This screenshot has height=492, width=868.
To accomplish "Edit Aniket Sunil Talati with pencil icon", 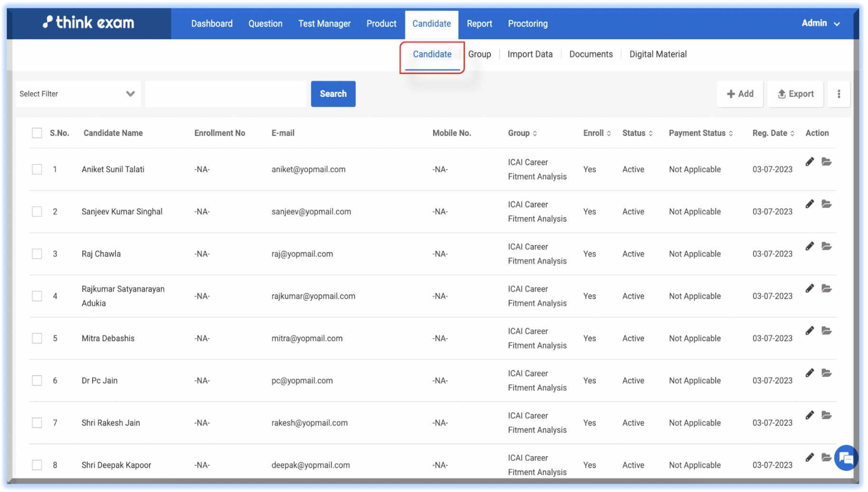I will pos(810,162).
